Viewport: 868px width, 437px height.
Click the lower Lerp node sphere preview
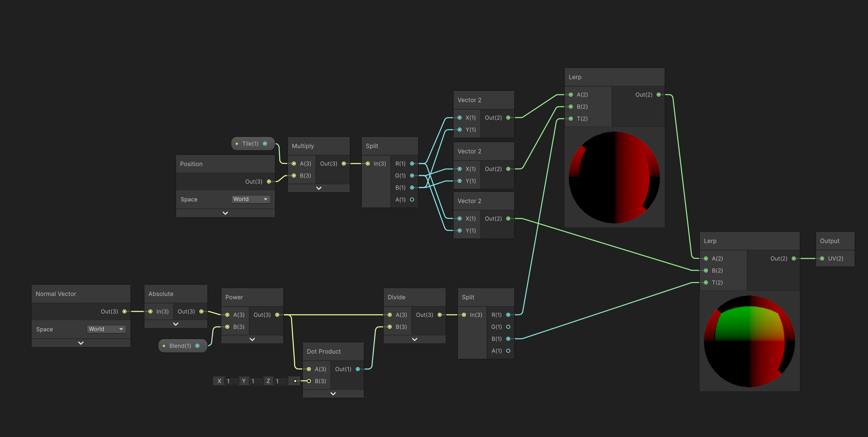[750, 341]
